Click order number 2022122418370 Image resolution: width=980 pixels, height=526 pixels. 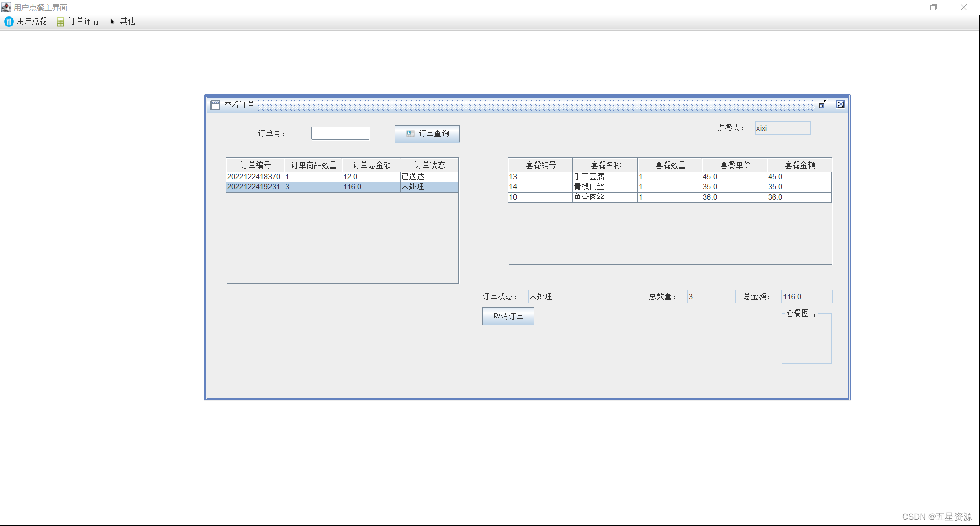click(x=255, y=177)
